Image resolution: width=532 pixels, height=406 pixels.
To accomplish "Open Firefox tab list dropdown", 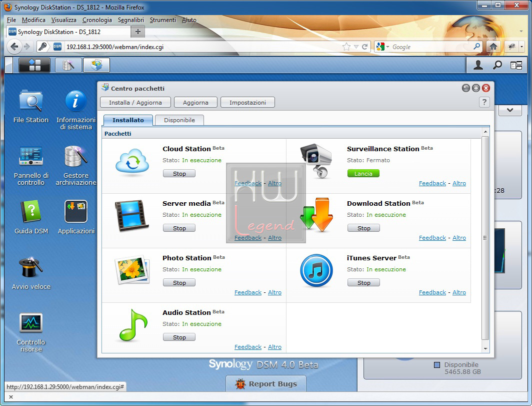I will point(521,32).
